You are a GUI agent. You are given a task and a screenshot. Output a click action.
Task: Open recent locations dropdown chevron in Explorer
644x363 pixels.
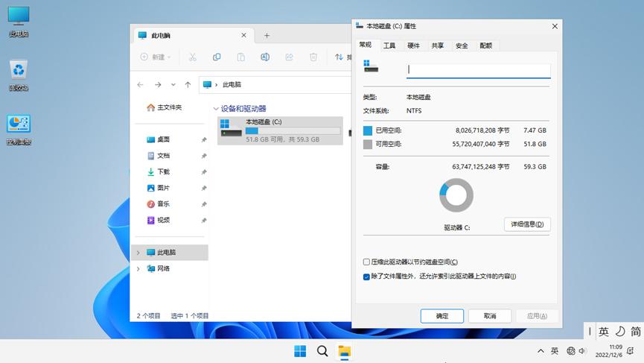click(173, 85)
